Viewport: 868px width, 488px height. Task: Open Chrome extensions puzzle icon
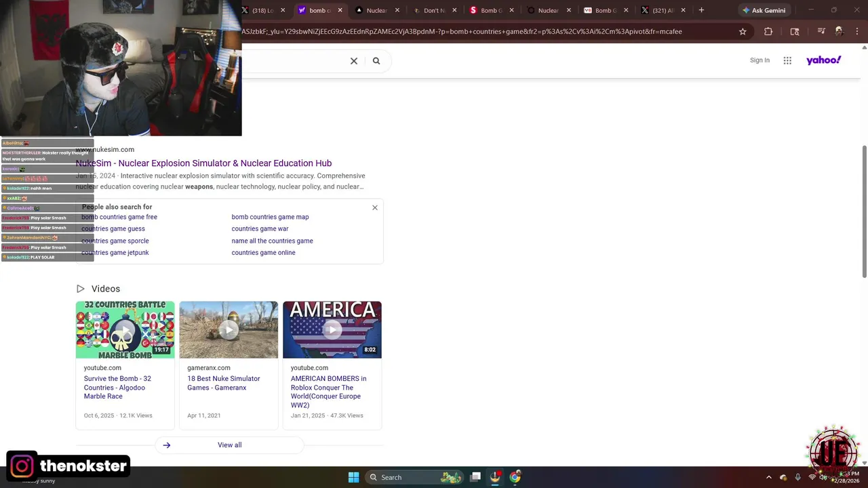[x=768, y=31]
